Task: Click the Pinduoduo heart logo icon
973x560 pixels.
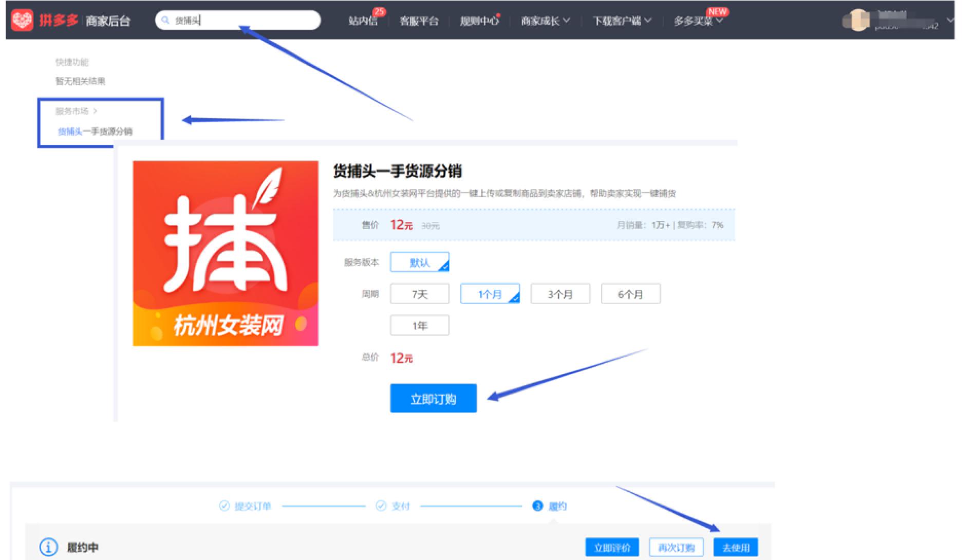Action: [22, 21]
